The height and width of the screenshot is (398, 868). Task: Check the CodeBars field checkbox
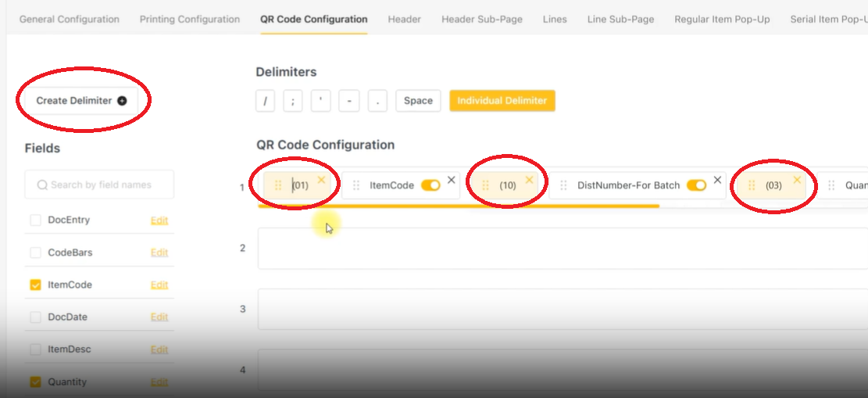[x=35, y=253]
